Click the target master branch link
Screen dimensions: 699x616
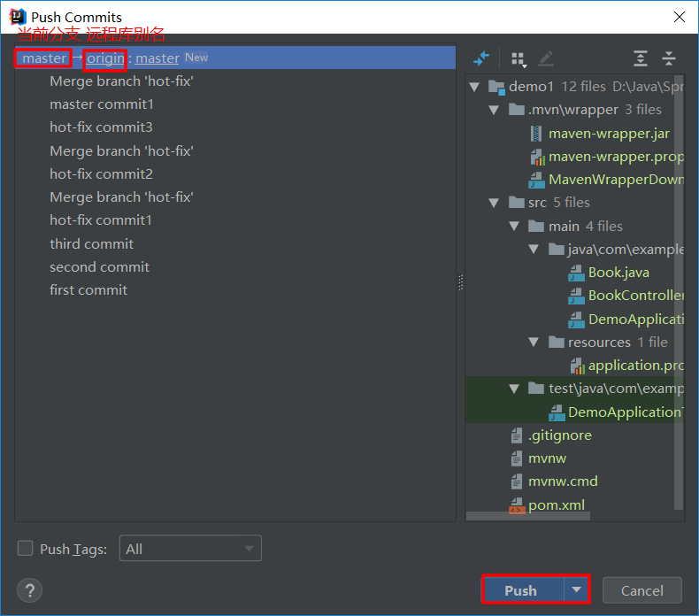(x=157, y=58)
